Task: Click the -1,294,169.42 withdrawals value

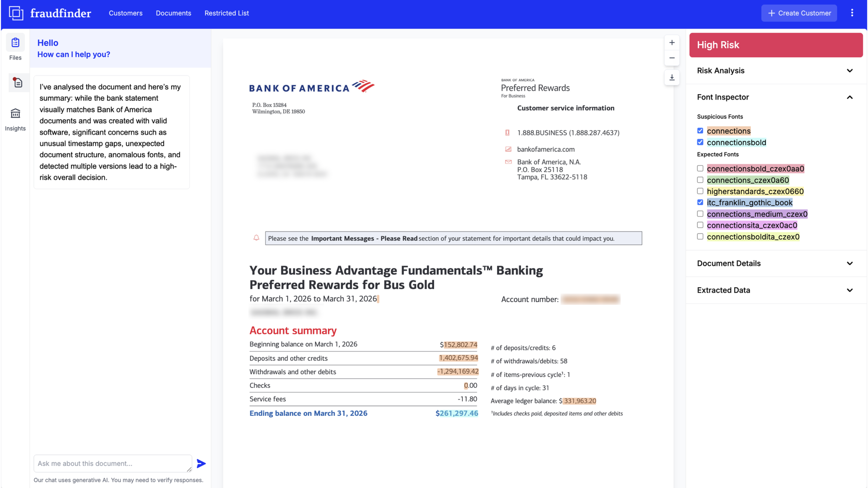Action: pos(458,371)
